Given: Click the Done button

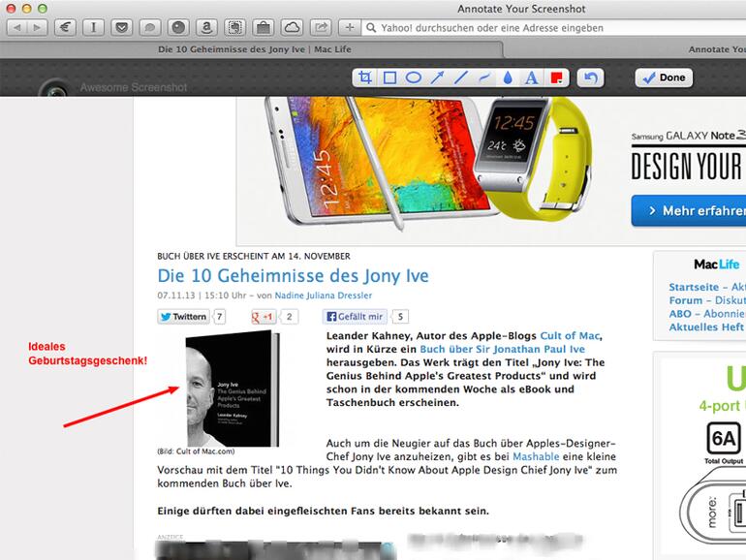Looking at the screenshot, I should point(664,78).
